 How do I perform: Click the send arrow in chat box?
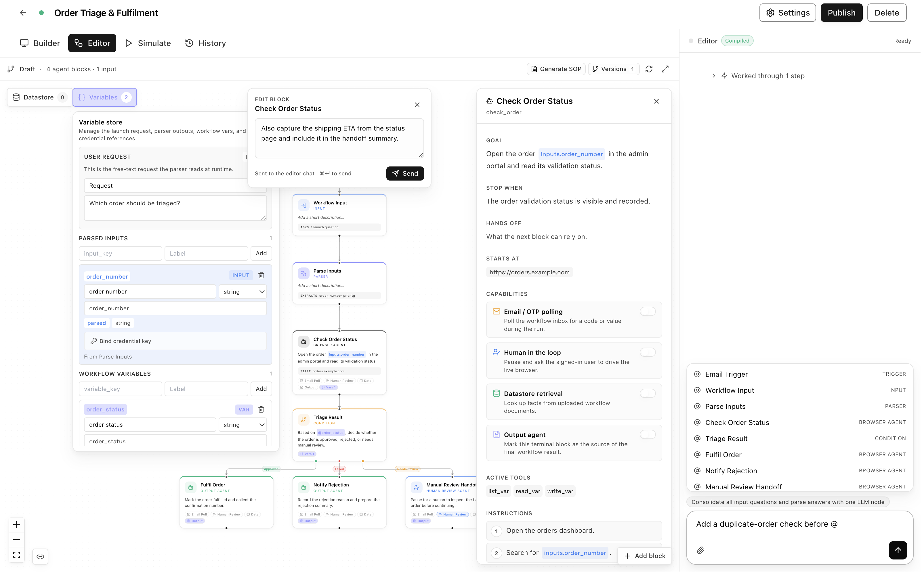(901, 552)
